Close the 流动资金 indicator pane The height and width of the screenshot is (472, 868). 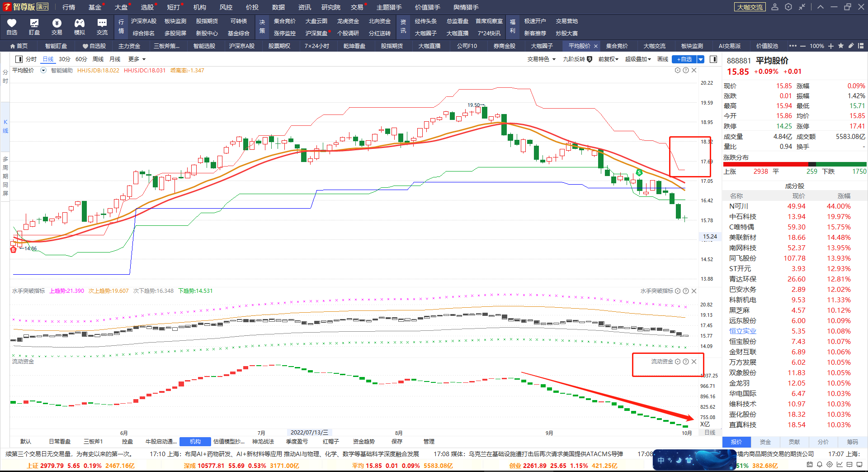pyautogui.click(x=694, y=362)
